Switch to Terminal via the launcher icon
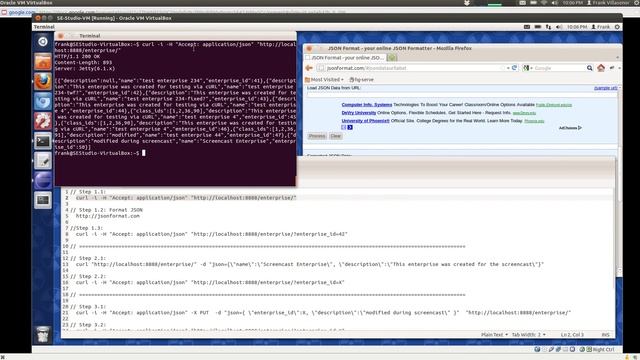 [43, 141]
